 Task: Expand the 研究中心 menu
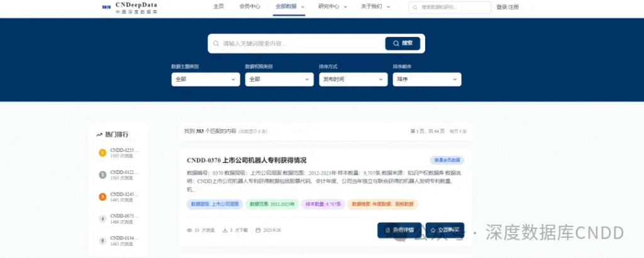coord(332,7)
